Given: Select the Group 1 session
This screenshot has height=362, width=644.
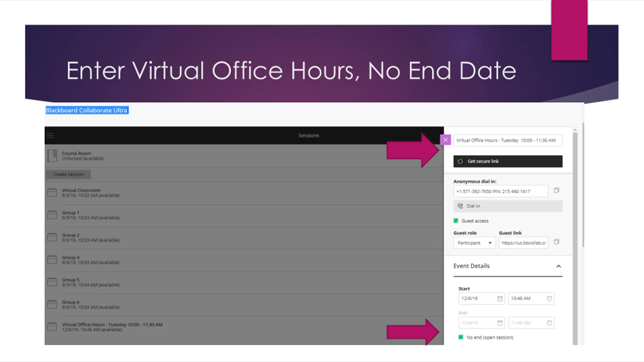Looking at the screenshot, I should pos(244,215).
